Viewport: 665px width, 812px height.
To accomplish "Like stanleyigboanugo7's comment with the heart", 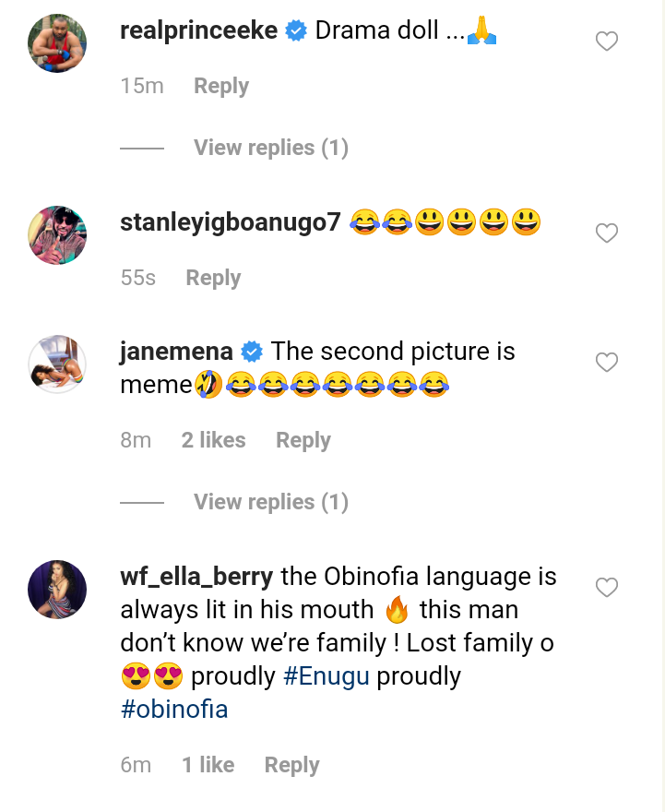I will pyautogui.click(x=606, y=233).
